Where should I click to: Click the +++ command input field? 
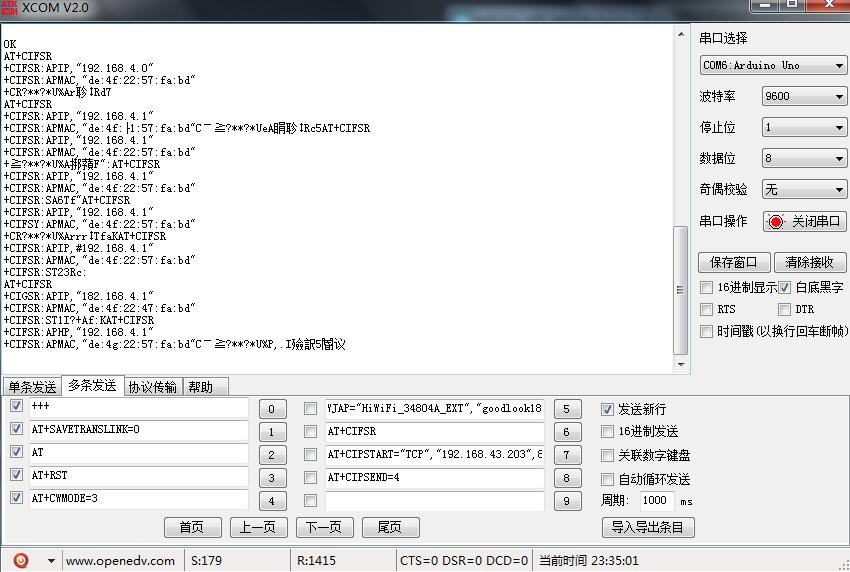point(138,407)
